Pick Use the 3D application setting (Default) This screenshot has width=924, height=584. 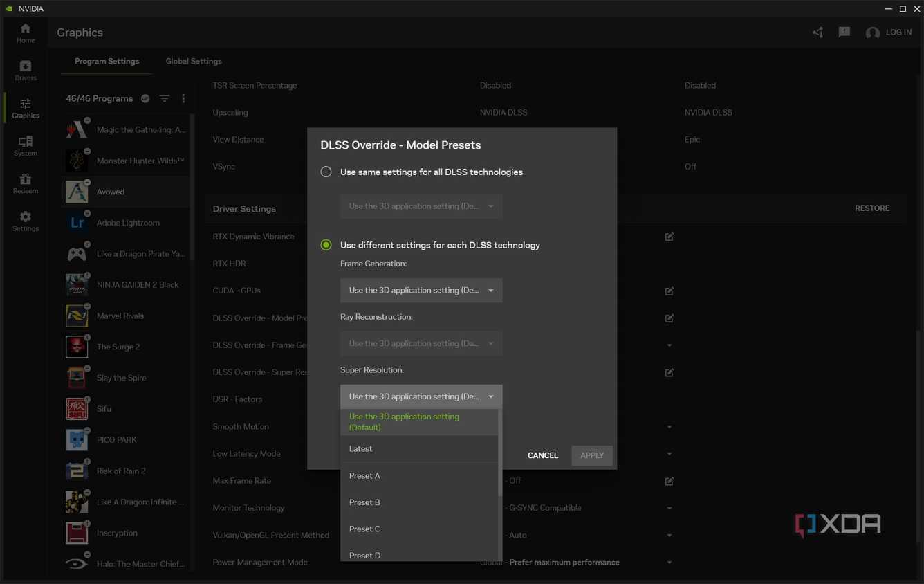coord(419,422)
